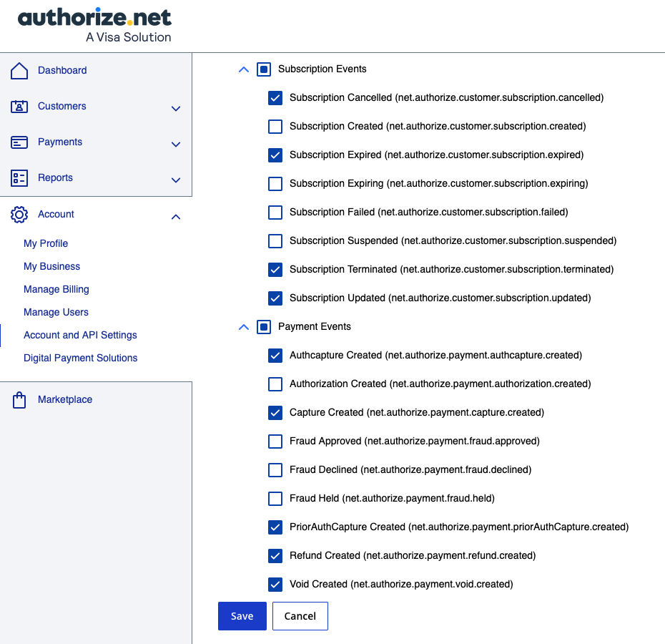Expand the Customers menu chevron
Image resolution: width=665 pixels, height=644 pixels.
point(176,109)
